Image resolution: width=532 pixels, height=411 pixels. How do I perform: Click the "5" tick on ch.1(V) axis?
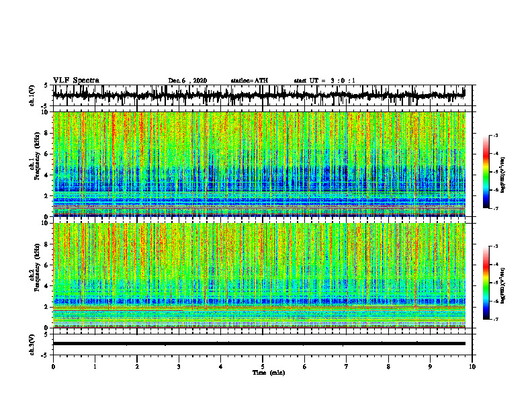(46, 85)
